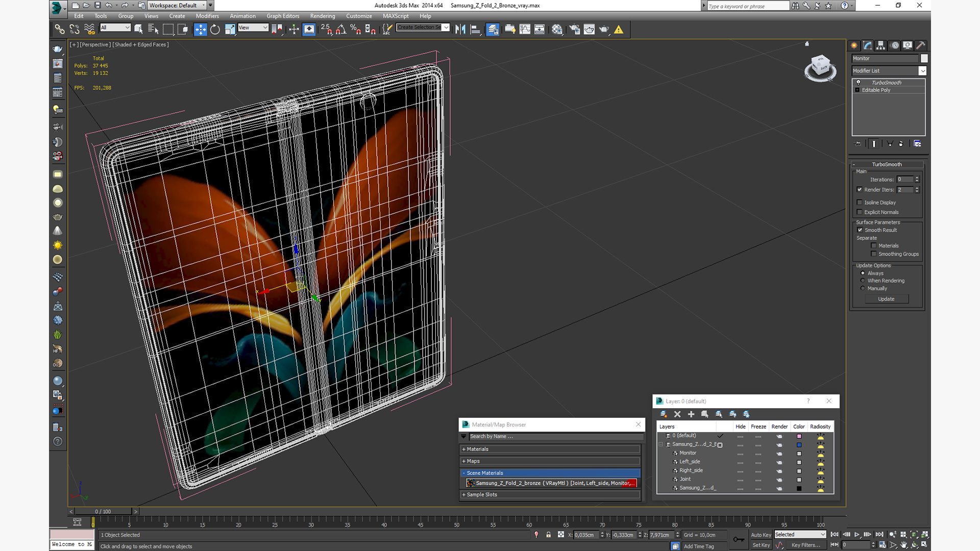980x551 pixels.
Task: Open the Animation menu
Action: (242, 16)
